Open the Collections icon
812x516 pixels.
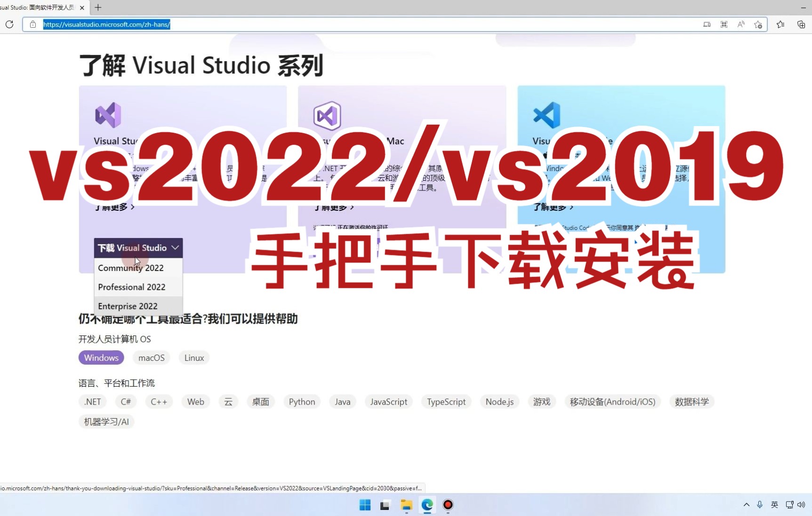coord(801,24)
